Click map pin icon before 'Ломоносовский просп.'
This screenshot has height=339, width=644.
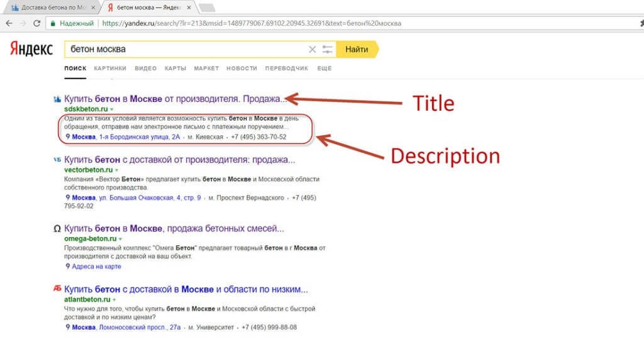tap(68, 326)
